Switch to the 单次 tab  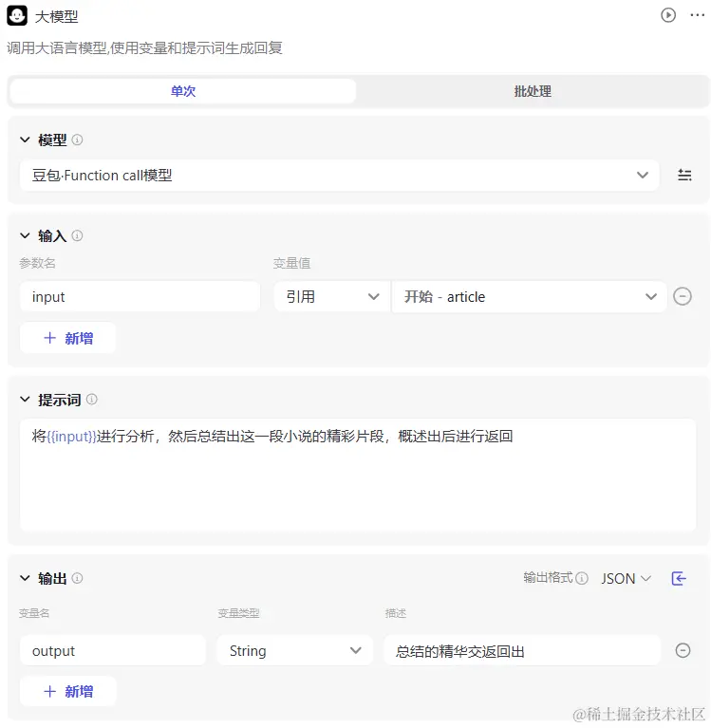point(183,91)
